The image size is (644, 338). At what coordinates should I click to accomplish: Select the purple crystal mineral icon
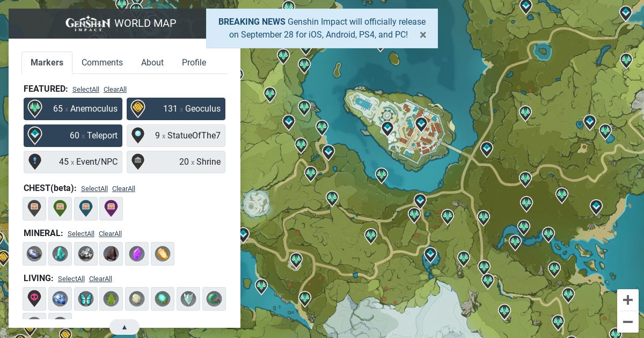pyautogui.click(x=137, y=254)
